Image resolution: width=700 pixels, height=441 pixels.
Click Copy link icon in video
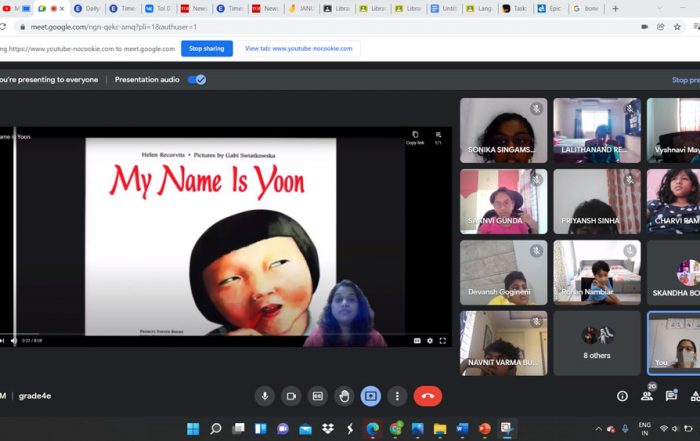(415, 137)
